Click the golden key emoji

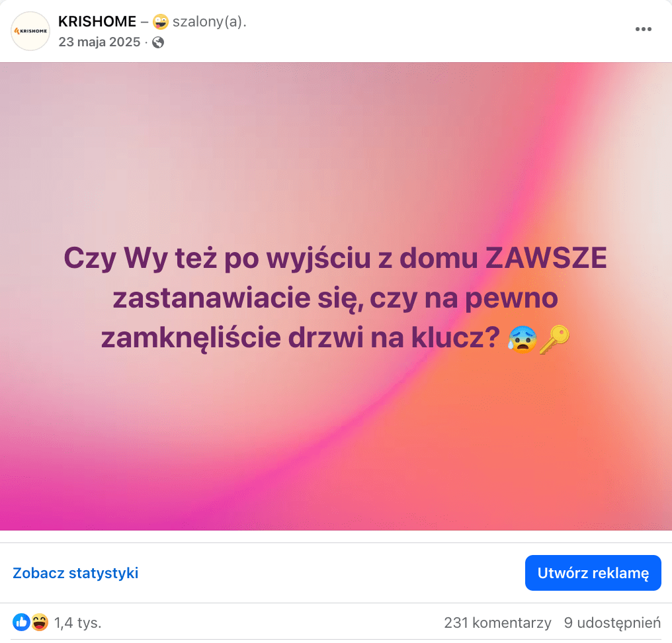click(554, 339)
